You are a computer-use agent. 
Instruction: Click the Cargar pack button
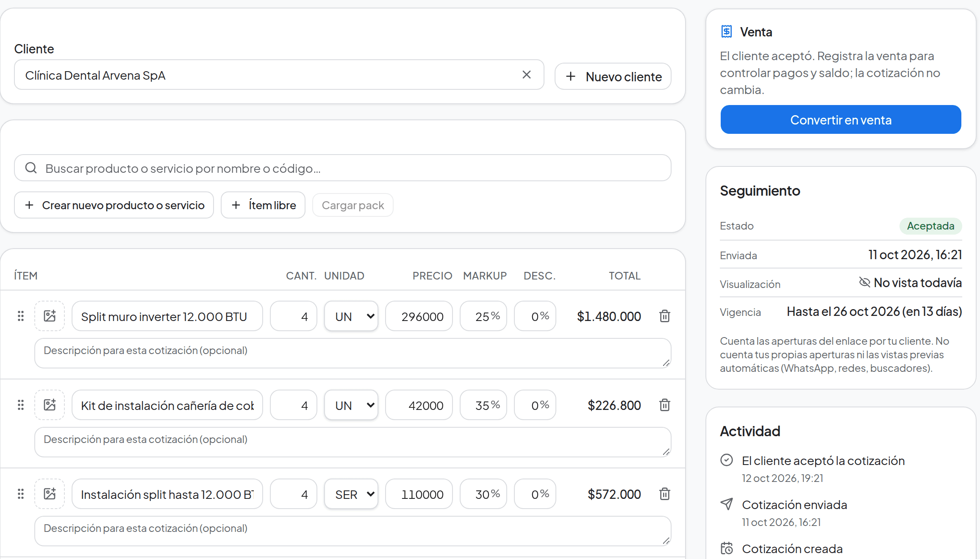[353, 205]
